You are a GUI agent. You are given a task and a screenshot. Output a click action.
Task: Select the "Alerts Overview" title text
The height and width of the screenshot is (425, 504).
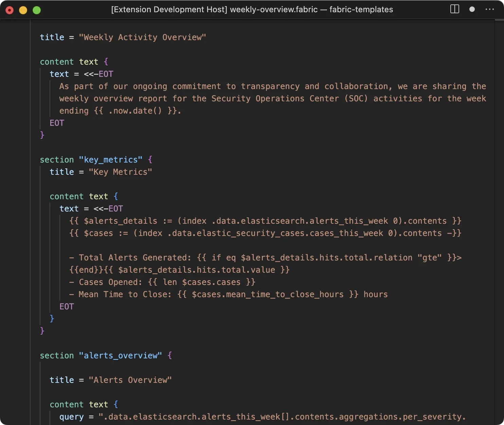pyautogui.click(x=130, y=380)
